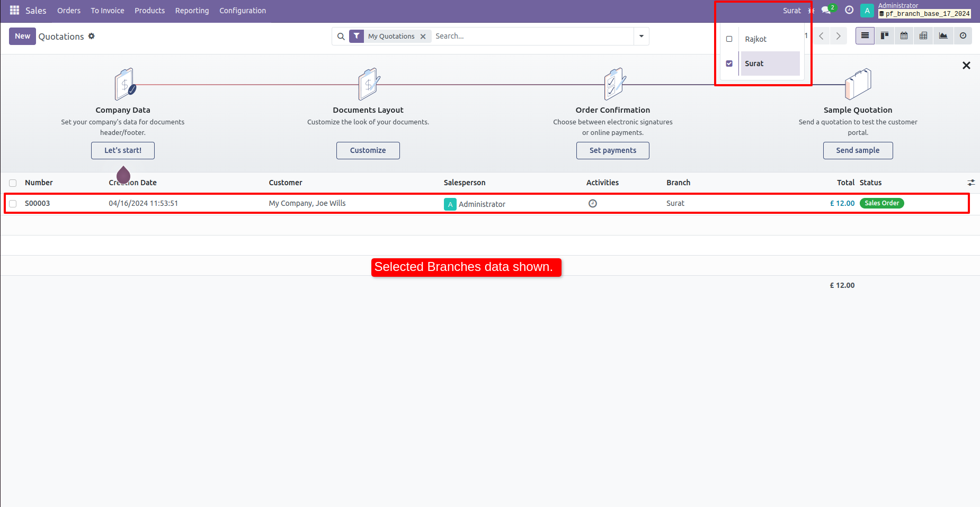Click the New quotation button
Viewport: 980px width, 507px height.
click(x=22, y=36)
